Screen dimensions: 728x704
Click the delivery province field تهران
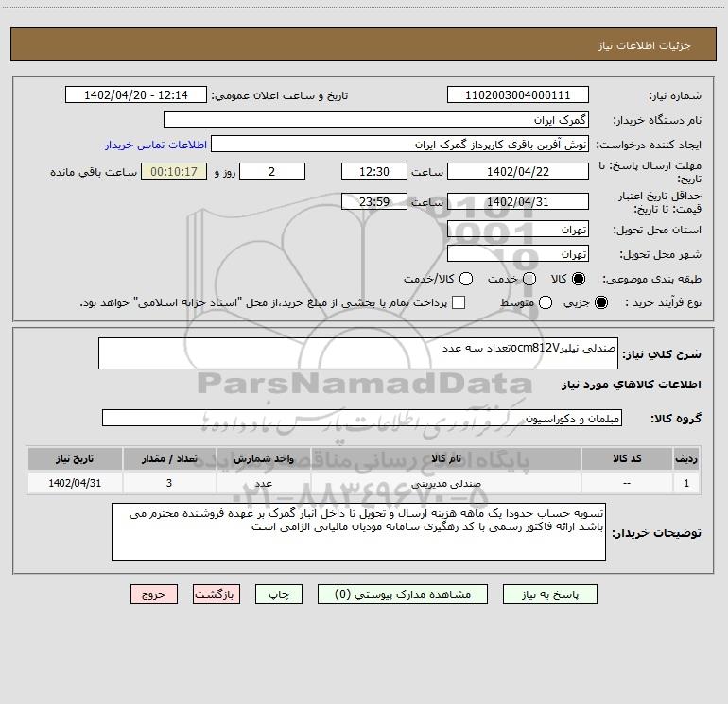(518, 229)
